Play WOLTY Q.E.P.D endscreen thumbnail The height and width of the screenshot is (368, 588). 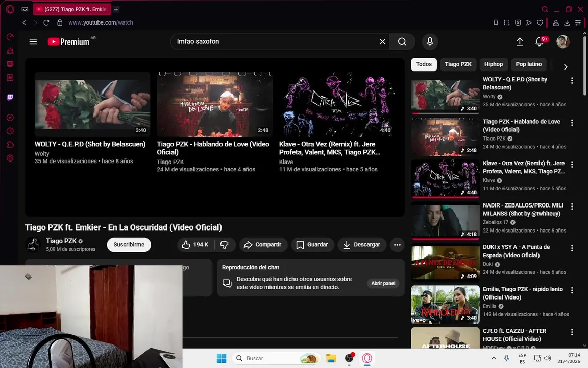coord(92,104)
